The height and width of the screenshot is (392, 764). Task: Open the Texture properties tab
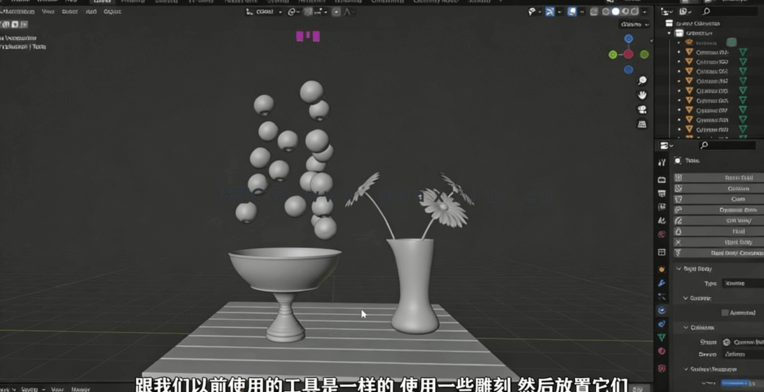click(661, 368)
